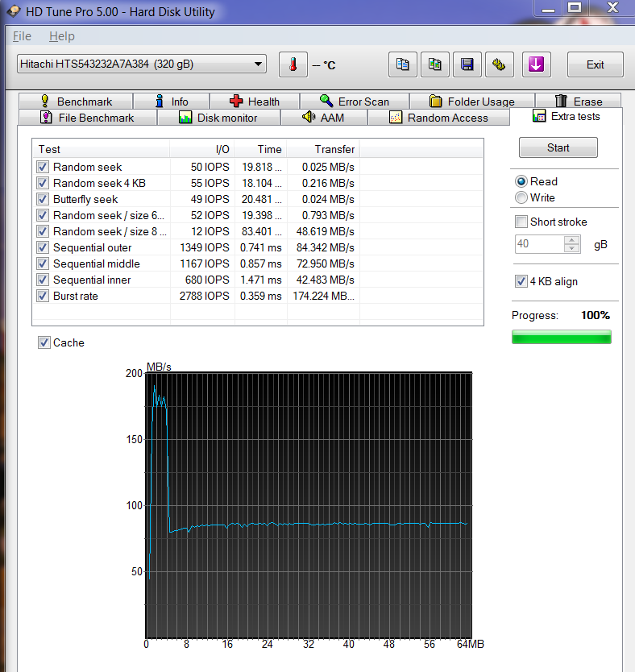This screenshot has height=672, width=635.
Task: Toggle the 4 KB align checkbox
Action: click(x=521, y=281)
